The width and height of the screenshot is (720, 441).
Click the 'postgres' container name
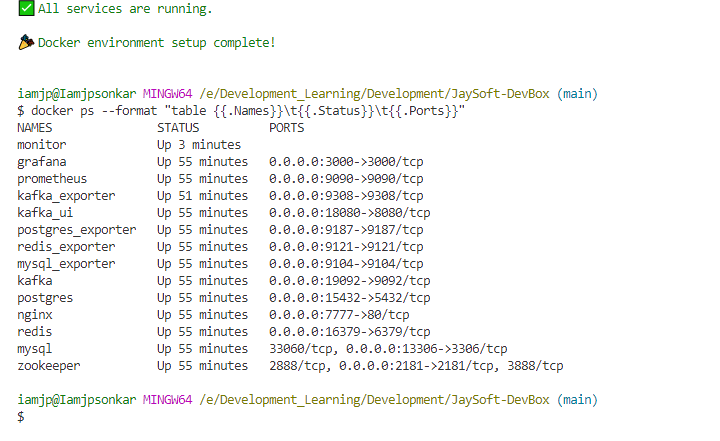coord(45,298)
